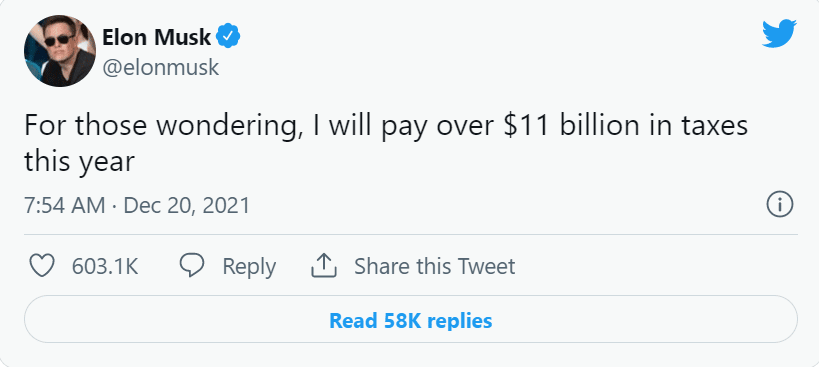
Task: Open the @elonmusk handle link
Action: [160, 68]
